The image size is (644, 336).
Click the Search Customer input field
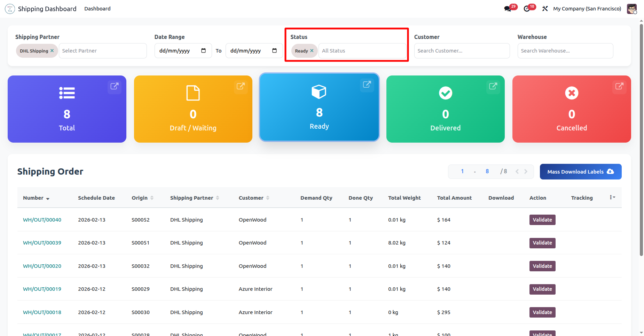coord(462,51)
